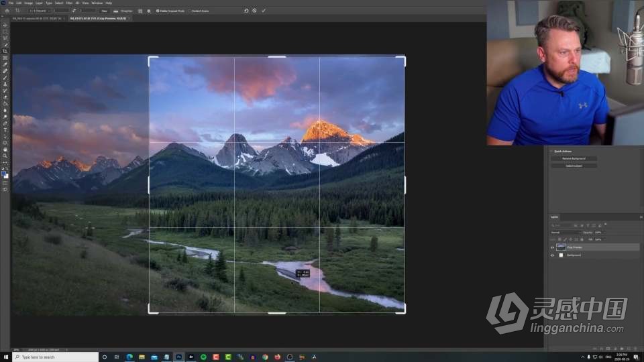Toggle lock all padlock icon
Screen dimensions: 644x362
582,239
